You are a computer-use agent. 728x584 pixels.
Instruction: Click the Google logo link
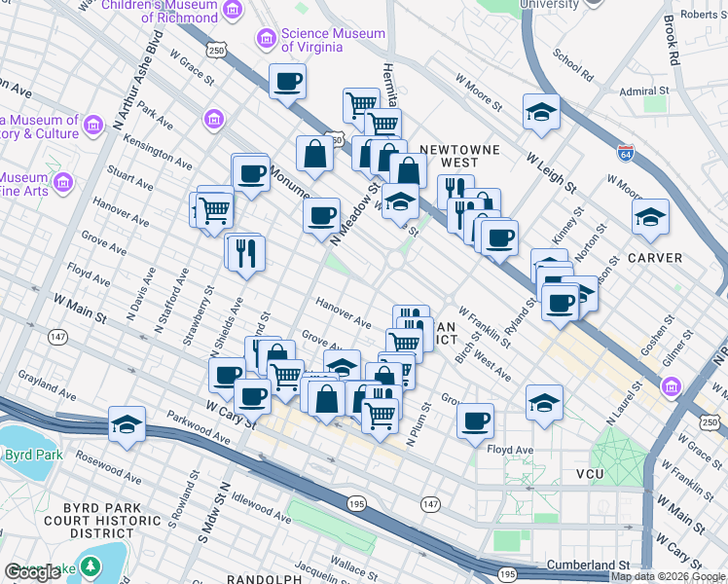click(x=32, y=572)
